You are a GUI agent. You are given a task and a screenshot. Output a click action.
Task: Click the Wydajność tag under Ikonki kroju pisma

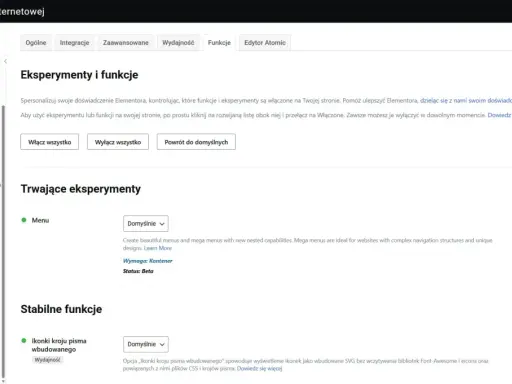(x=48, y=360)
